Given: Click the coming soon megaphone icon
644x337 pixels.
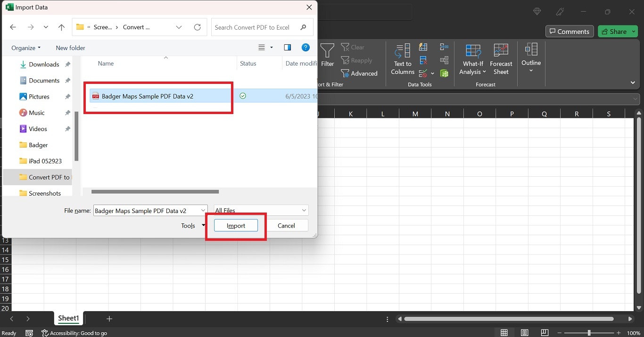Looking at the screenshot, I should pyautogui.click(x=560, y=12).
